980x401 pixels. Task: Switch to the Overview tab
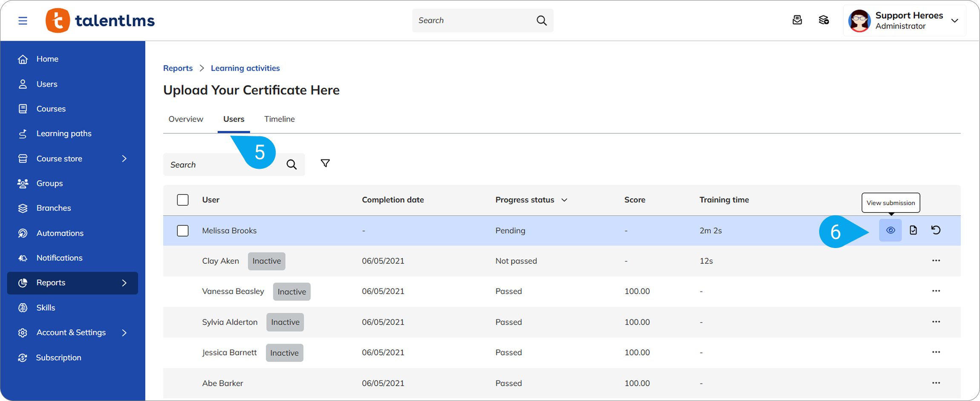coord(186,119)
